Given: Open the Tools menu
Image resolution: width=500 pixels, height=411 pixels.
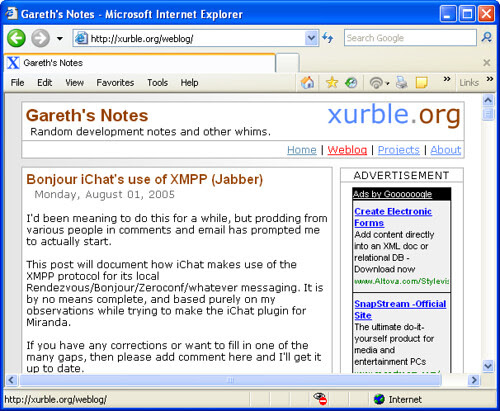Looking at the screenshot, I should pyautogui.click(x=157, y=83).
